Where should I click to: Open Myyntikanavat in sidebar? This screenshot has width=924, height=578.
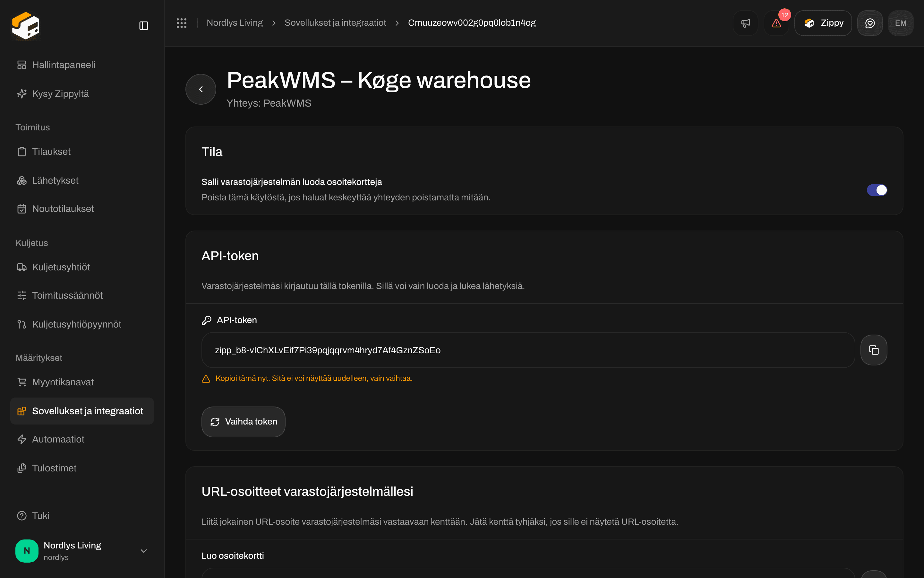82,382
